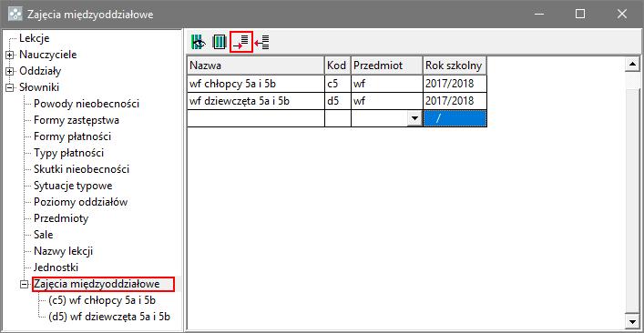Open Skutki nieobecności dictionary
The image size is (644, 333).
click(82, 169)
